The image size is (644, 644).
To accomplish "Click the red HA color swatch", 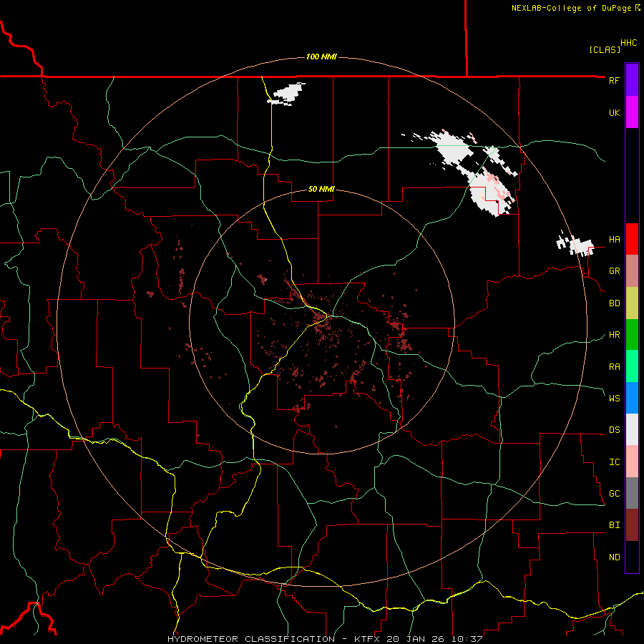I will coord(632,239).
